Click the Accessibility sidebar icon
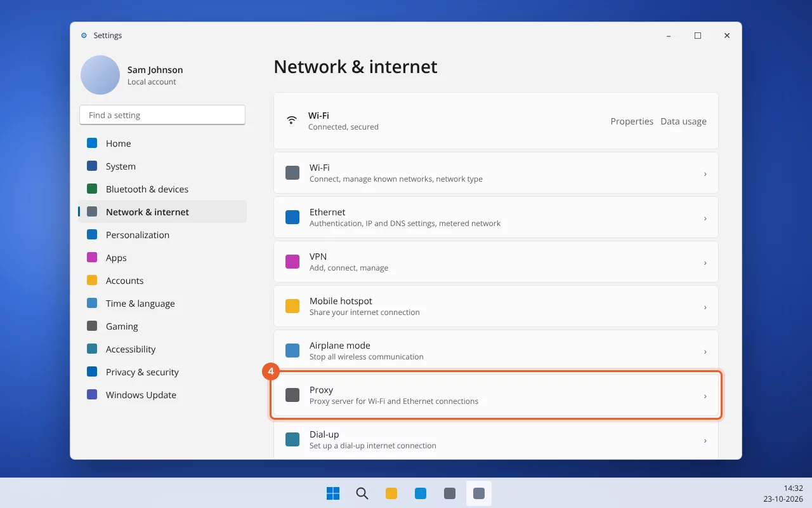Screen dimensions: 812x508 (x=92, y=349)
